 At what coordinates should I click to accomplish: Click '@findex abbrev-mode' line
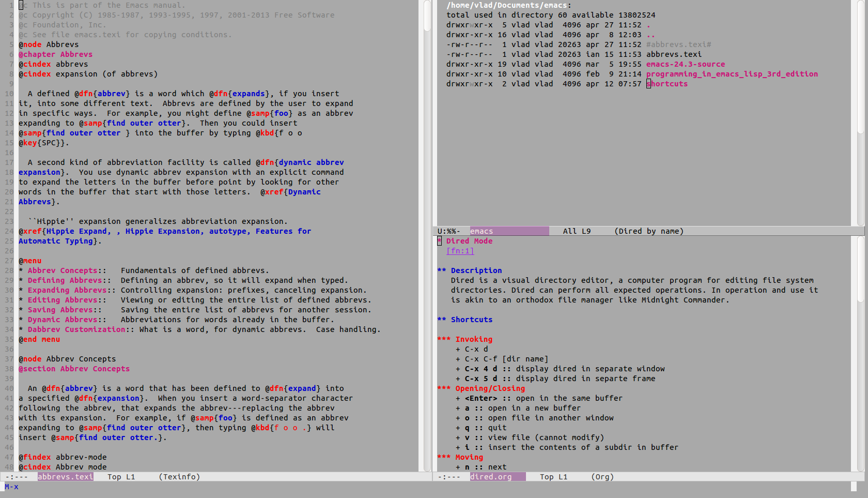(x=63, y=457)
